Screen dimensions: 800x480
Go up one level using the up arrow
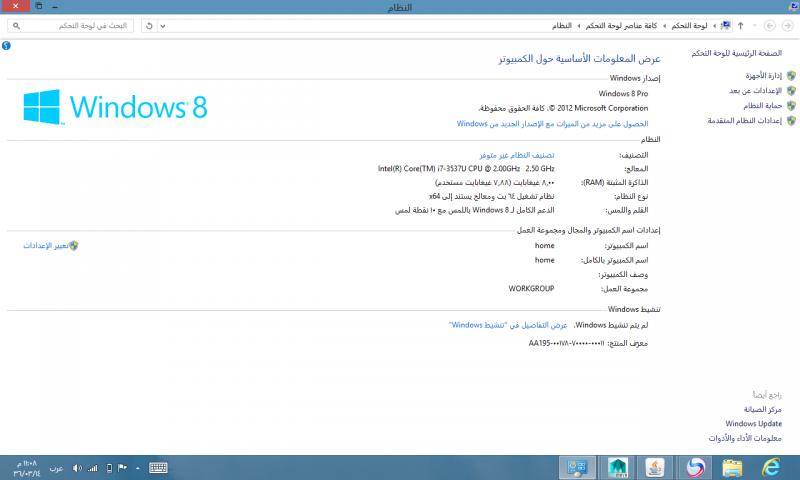pos(740,26)
